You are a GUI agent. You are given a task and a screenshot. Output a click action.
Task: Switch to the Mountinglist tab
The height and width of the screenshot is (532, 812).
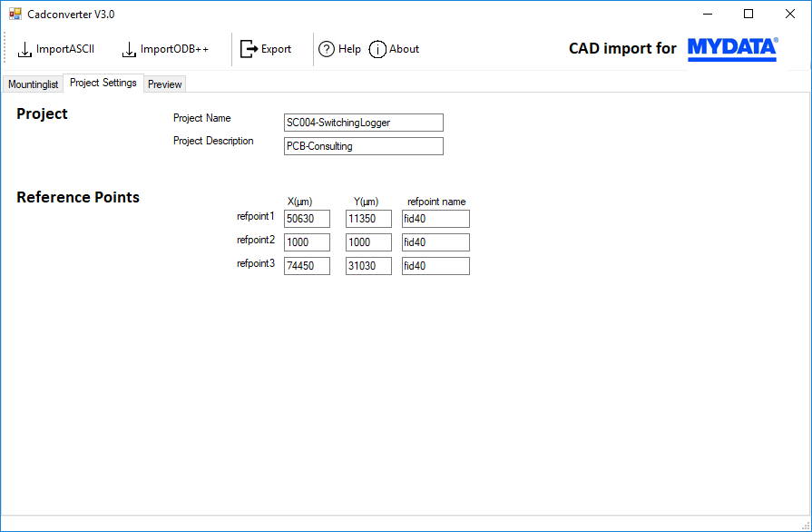point(34,84)
